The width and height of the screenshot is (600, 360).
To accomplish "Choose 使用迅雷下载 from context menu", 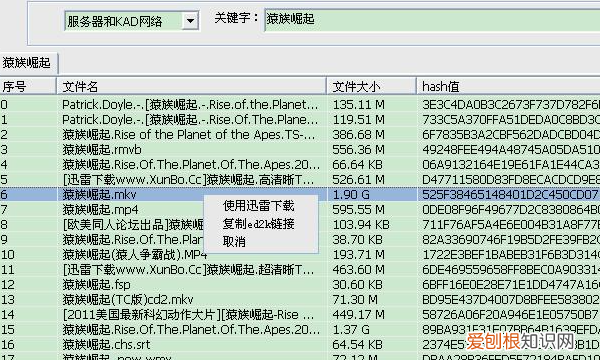I will 258,206.
